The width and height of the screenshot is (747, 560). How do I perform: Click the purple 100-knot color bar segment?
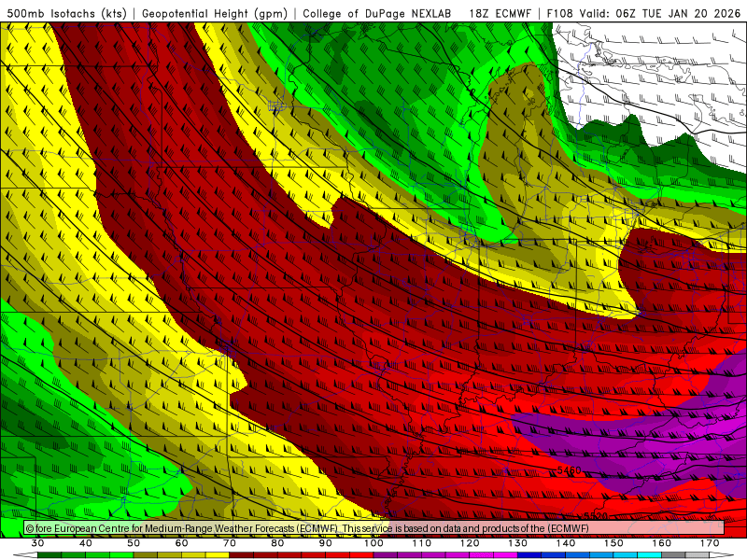tap(386, 555)
